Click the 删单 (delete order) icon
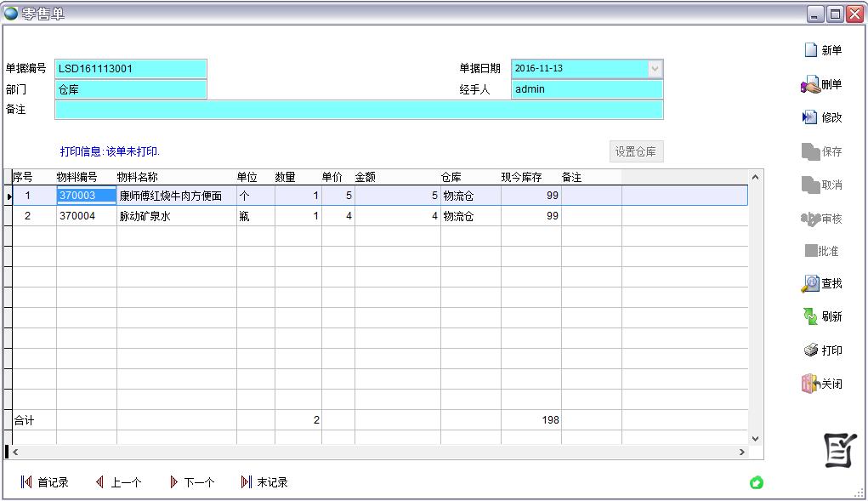The image size is (868, 501). (811, 84)
